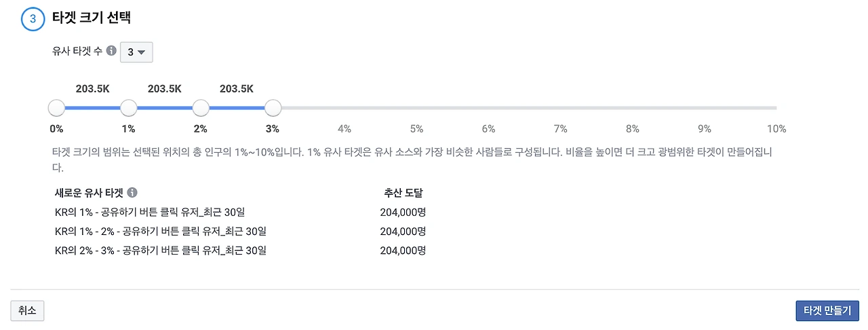
Task: Click the slider handle at 0%
Action: pyautogui.click(x=57, y=108)
